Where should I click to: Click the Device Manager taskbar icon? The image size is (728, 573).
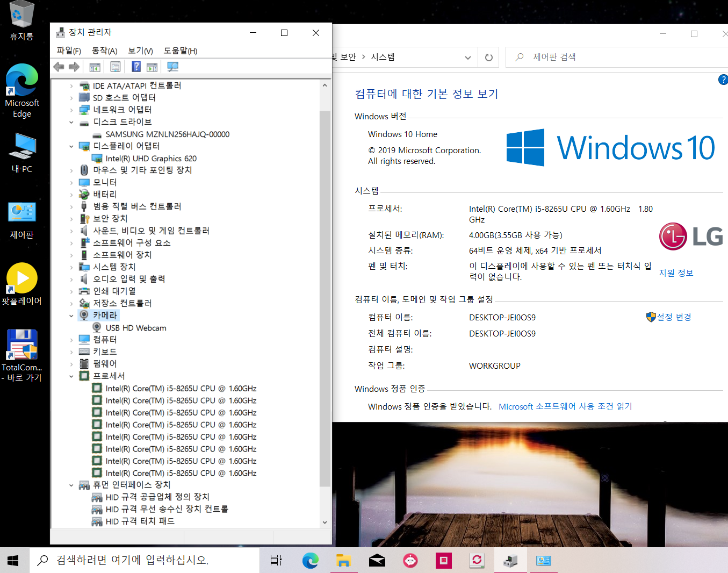click(510, 561)
